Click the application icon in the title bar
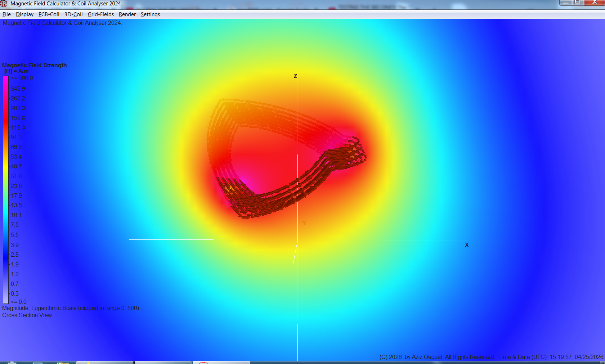The height and width of the screenshot is (364, 605). 4,4
